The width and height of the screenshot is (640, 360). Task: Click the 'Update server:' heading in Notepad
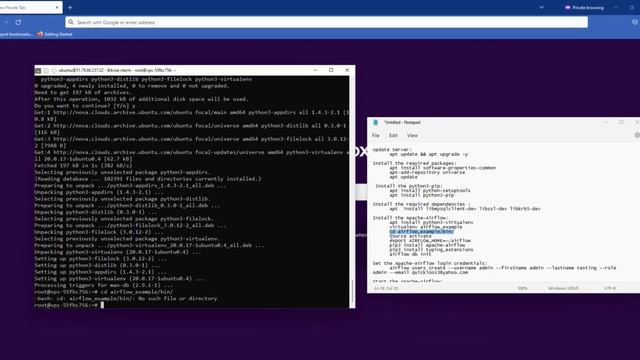(392, 149)
